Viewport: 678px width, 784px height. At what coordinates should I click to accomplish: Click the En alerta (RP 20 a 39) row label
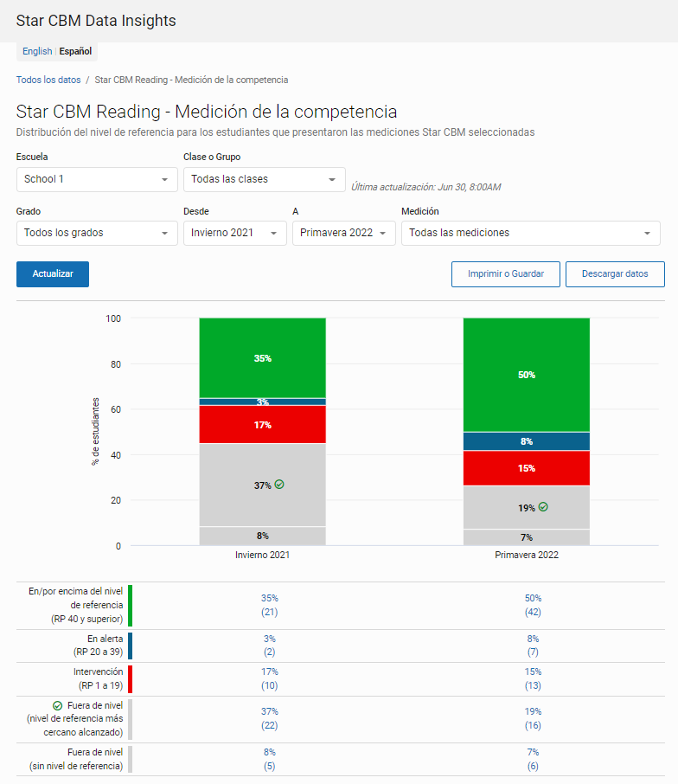[98, 646]
